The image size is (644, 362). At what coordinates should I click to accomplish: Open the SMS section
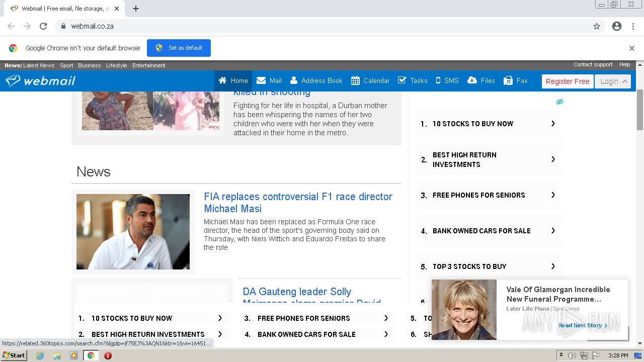click(447, 80)
